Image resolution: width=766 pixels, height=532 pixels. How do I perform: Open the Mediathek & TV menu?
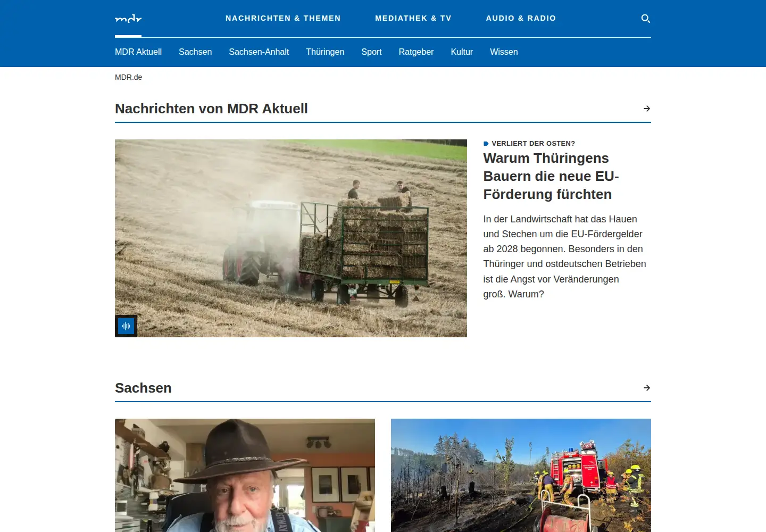[x=413, y=18]
